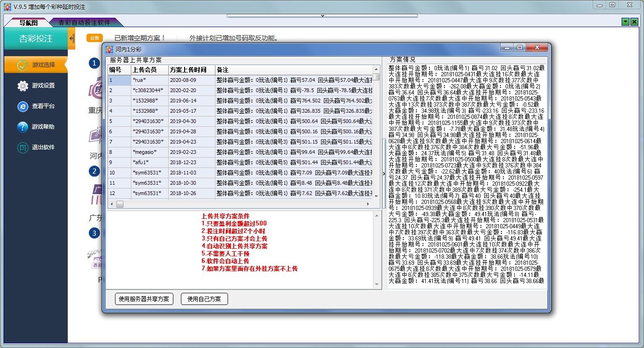Expand the top panel chevron handle
644x348 pixels.
click(322, 16)
